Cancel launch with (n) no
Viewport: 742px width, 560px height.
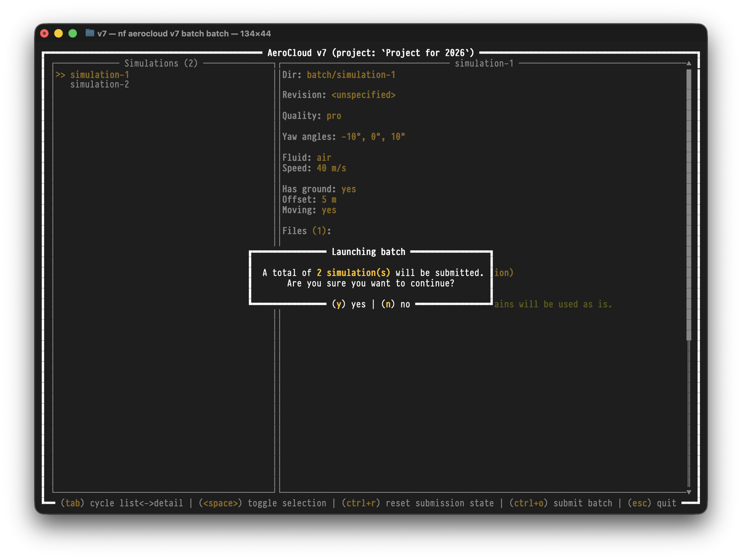tap(395, 304)
